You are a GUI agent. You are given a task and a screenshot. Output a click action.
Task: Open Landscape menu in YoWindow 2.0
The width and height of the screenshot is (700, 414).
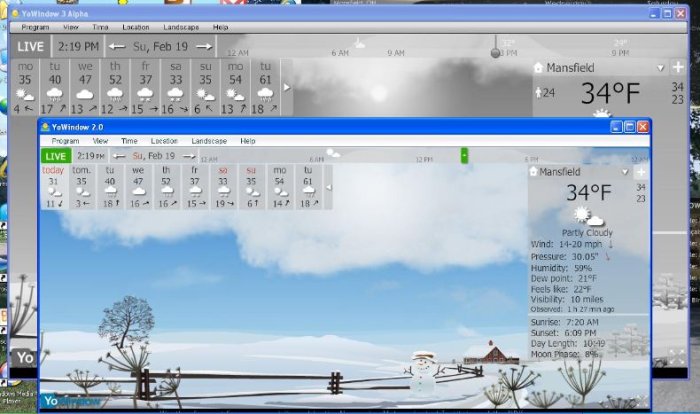pos(209,141)
